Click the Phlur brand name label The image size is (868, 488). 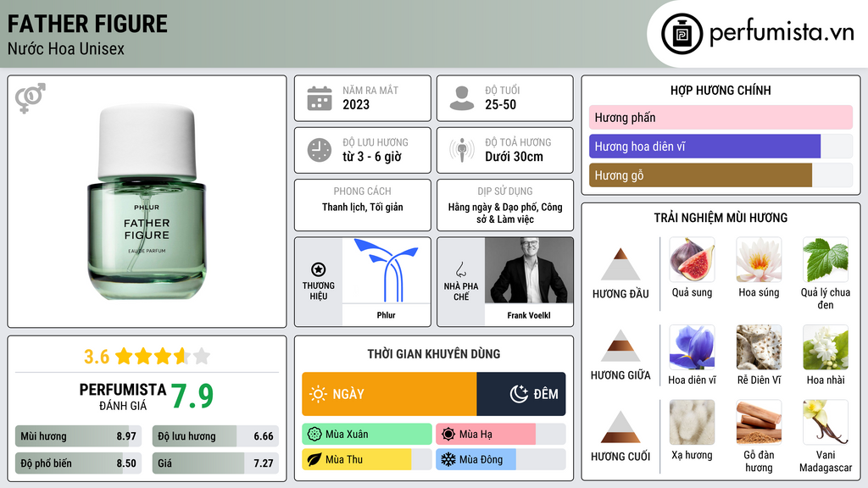387,315
